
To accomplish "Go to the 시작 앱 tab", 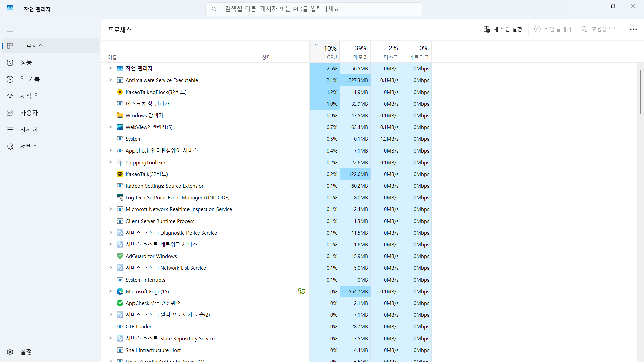I will (50, 96).
